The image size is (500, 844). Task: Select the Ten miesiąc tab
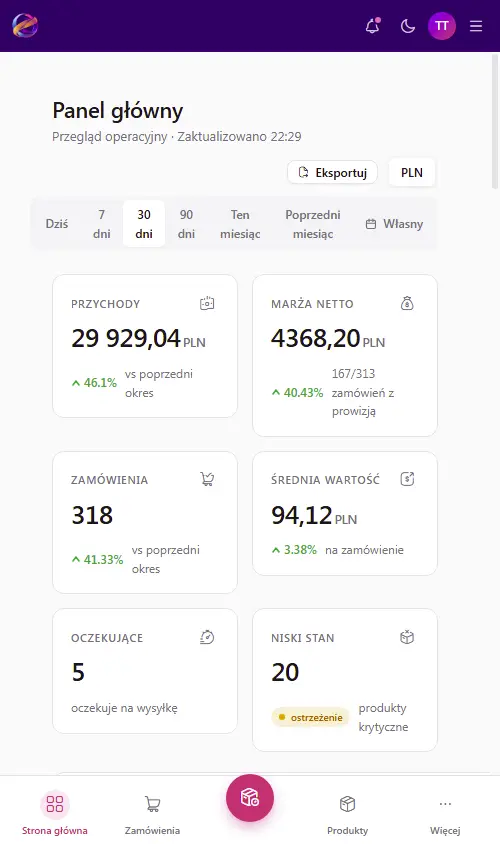pos(240,224)
